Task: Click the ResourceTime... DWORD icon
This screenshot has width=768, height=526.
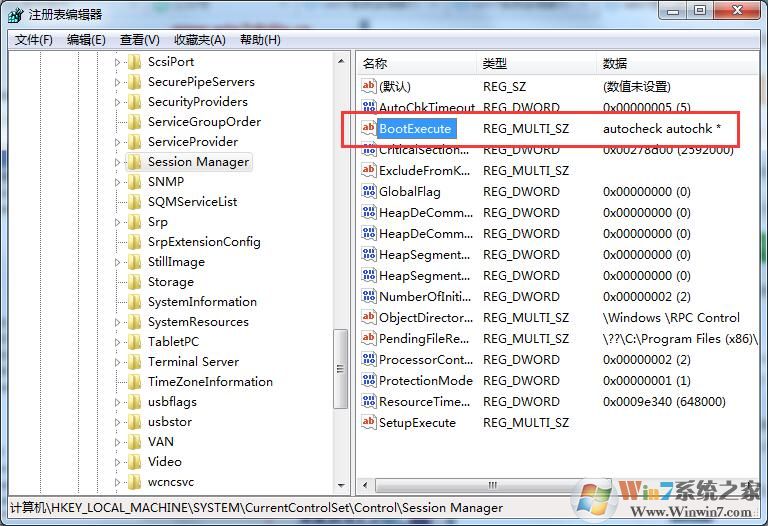Action: tap(368, 402)
